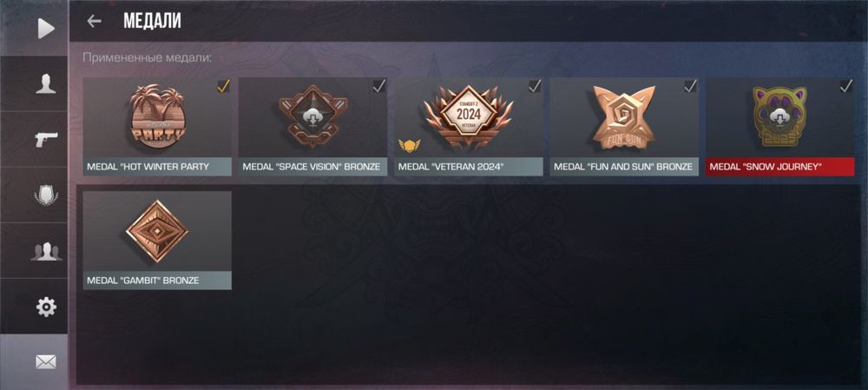This screenshot has width=868, height=390.
Task: Select the Hot Winter Party medal image
Action: click(158, 117)
